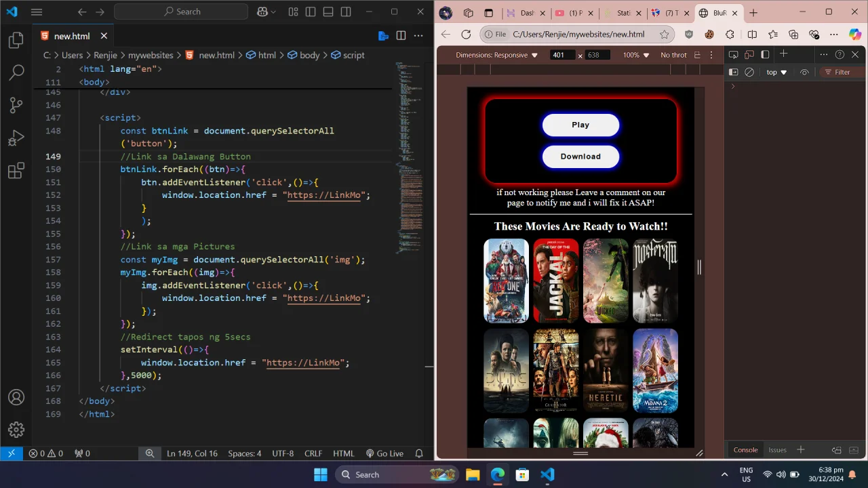Open Edge Copilot sidebar icon

click(855, 35)
